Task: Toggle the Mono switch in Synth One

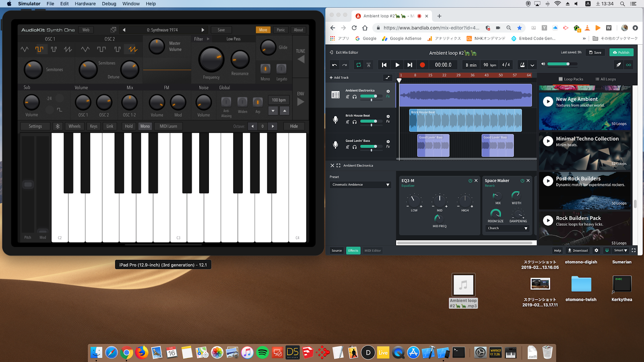Action: tap(265, 68)
